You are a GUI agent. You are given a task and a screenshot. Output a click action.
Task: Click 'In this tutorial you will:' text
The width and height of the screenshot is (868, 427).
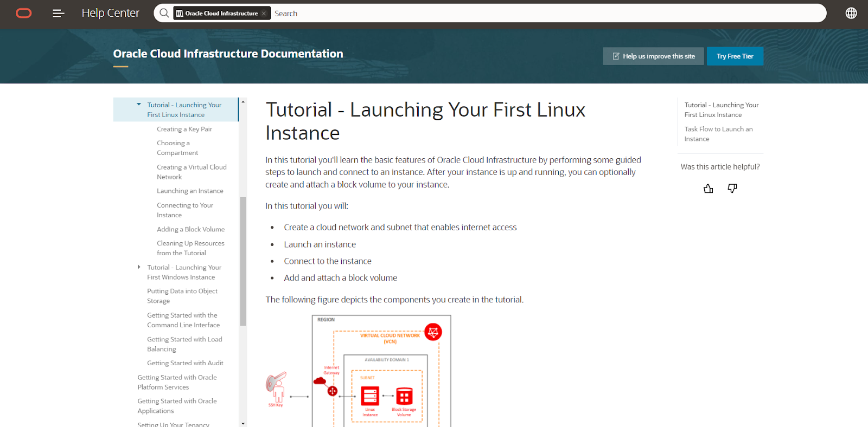307,206
